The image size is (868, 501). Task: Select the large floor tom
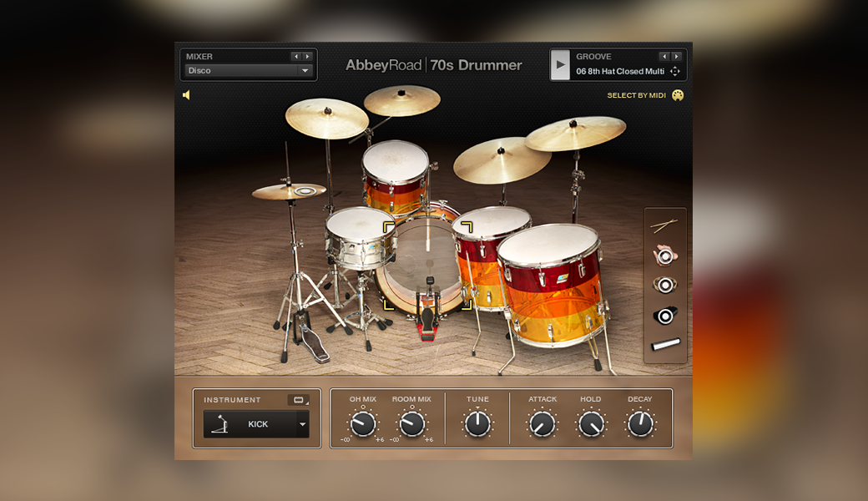click(x=551, y=285)
